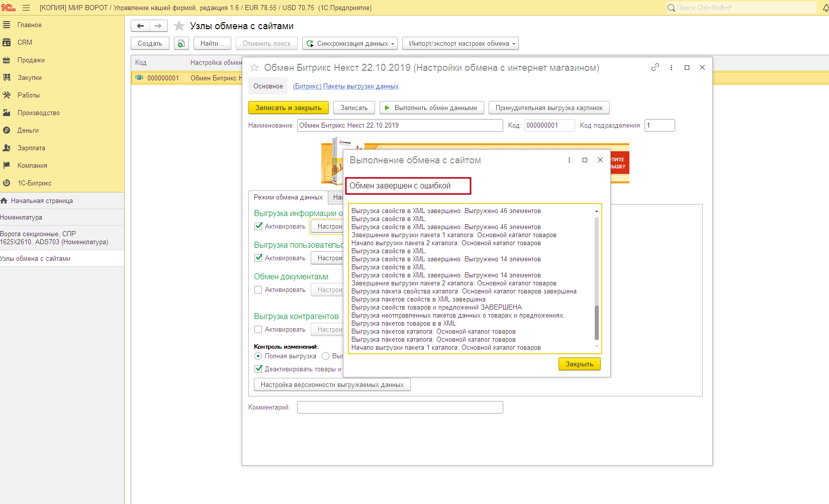Click scroll-down arrow of the exchange log

coord(597,346)
